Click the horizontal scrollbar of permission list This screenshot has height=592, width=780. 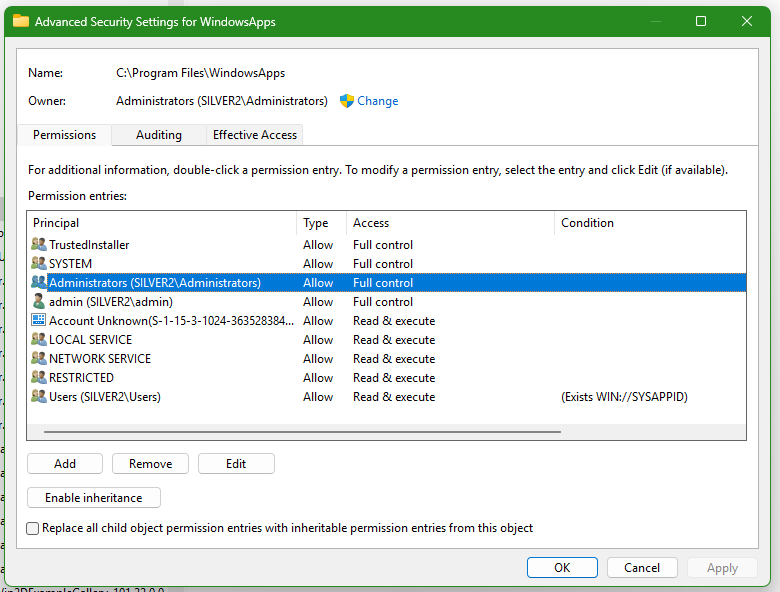coord(302,432)
